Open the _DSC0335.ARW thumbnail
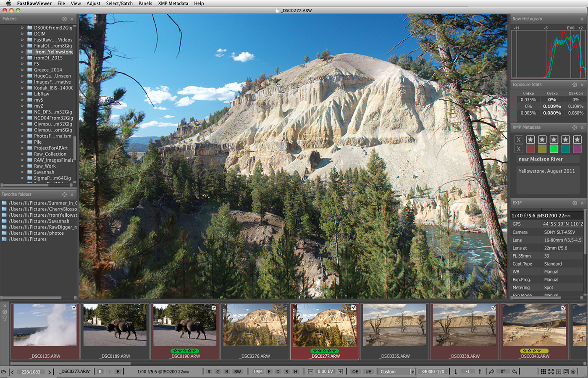Viewport: 588px width, 378px height. click(394, 324)
